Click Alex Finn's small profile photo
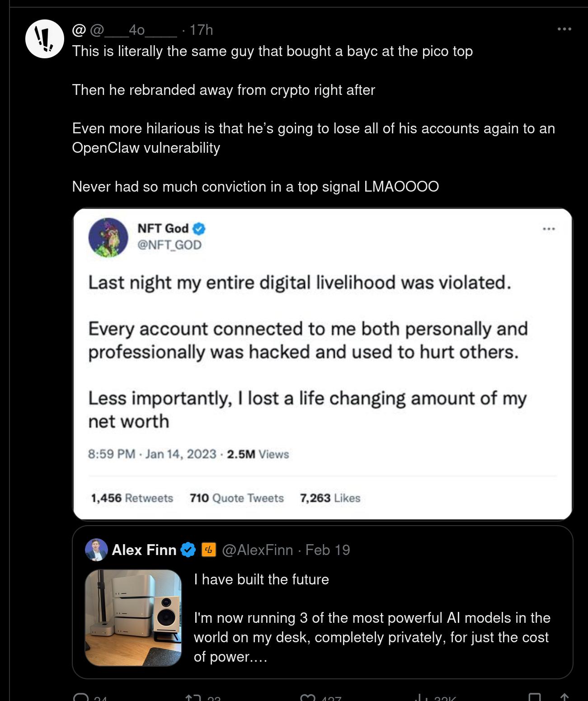The height and width of the screenshot is (701, 588). click(96, 550)
